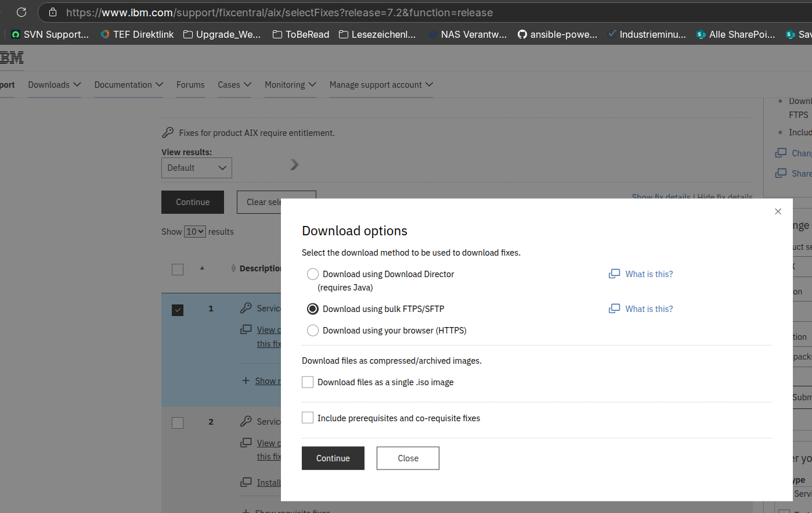
Task: Open What is this link for bulk FTPS/SFTP
Action: click(649, 309)
